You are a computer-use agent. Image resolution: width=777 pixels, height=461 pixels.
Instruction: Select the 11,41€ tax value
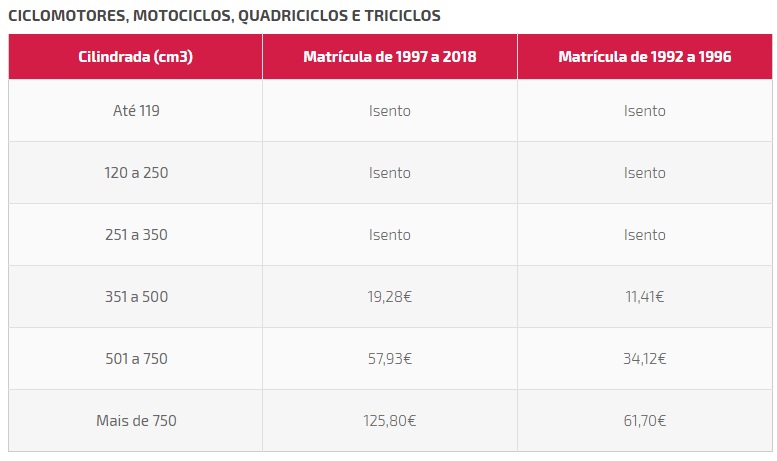click(645, 297)
